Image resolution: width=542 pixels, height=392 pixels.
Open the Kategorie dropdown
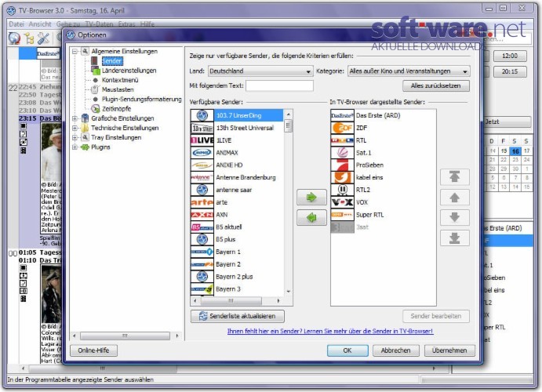(x=409, y=71)
